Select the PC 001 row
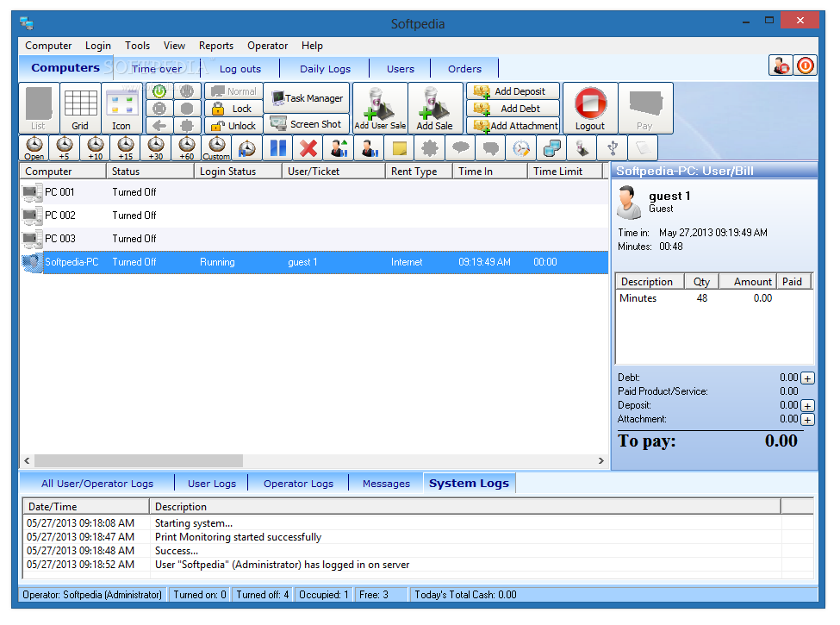840x625 pixels. (314, 192)
